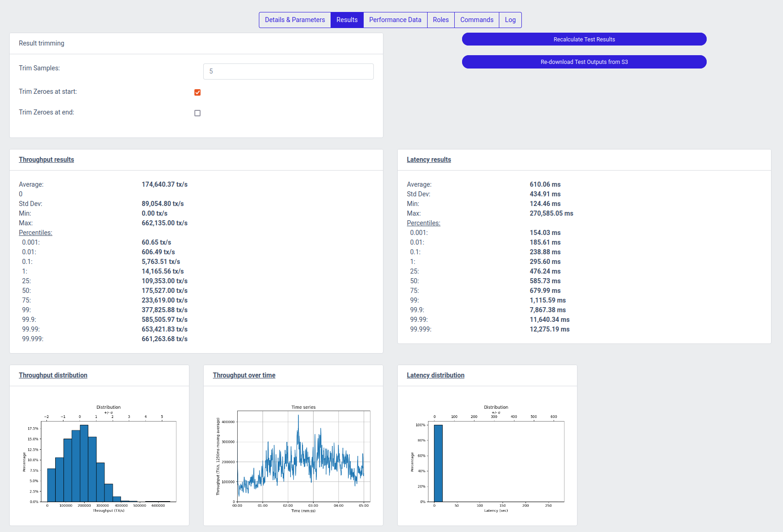Select the Results tab
This screenshot has height=532, width=783.
click(347, 20)
